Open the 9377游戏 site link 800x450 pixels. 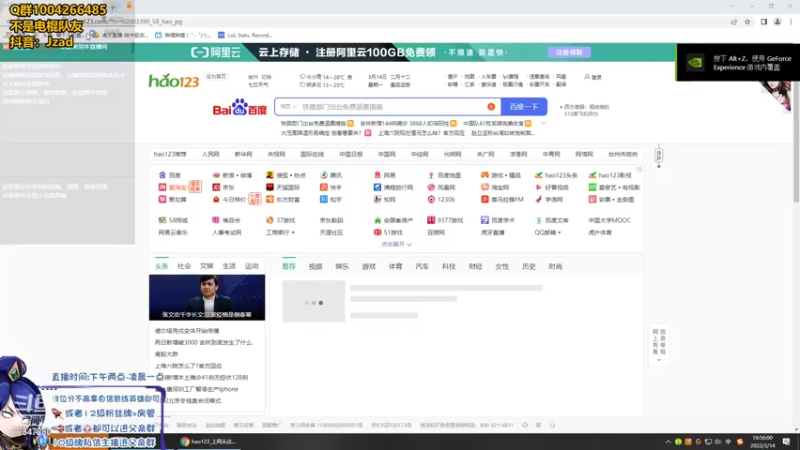click(x=445, y=220)
